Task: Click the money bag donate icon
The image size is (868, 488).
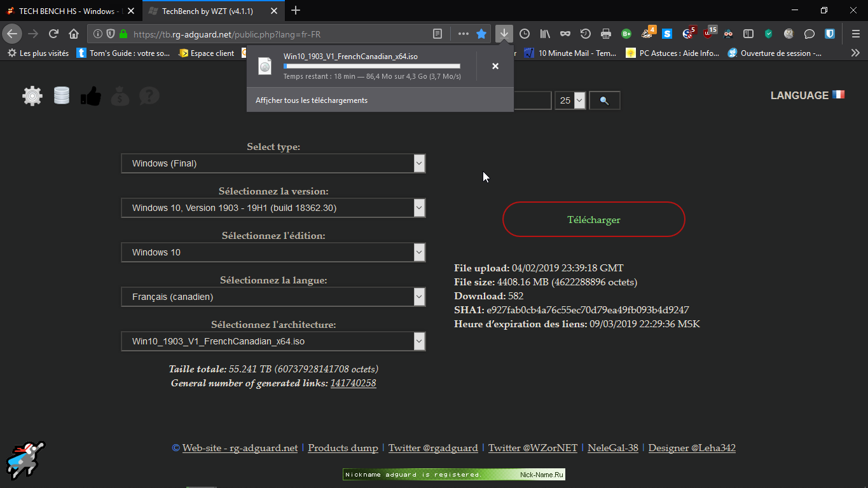Action: pyautogui.click(x=120, y=96)
